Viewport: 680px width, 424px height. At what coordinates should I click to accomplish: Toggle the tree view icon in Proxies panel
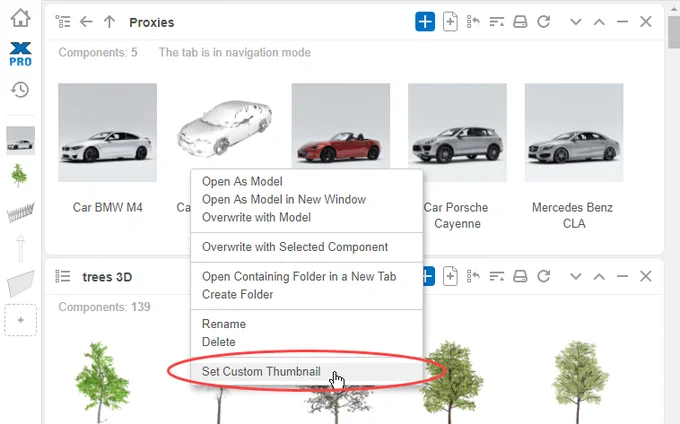pyautogui.click(x=63, y=22)
